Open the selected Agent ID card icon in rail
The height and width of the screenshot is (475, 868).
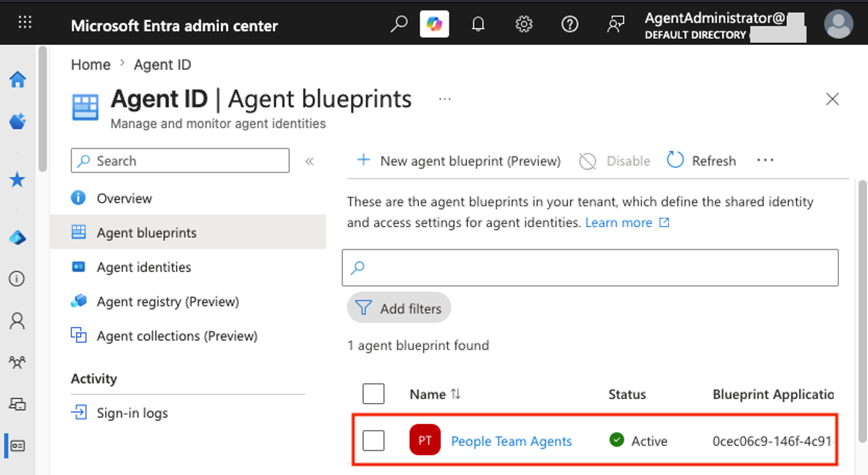[18, 445]
